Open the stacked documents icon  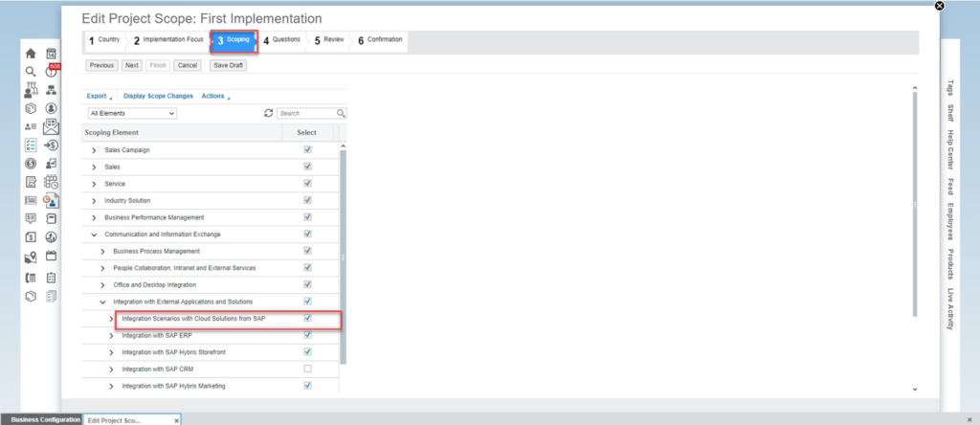tap(52, 296)
